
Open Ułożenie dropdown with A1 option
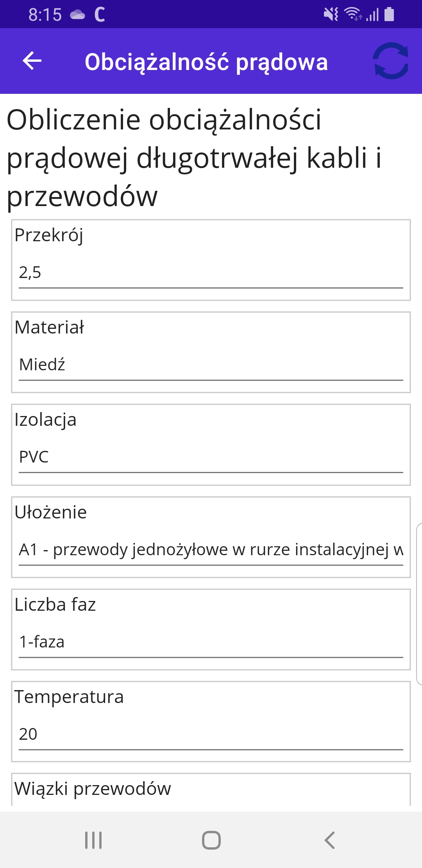point(211,550)
